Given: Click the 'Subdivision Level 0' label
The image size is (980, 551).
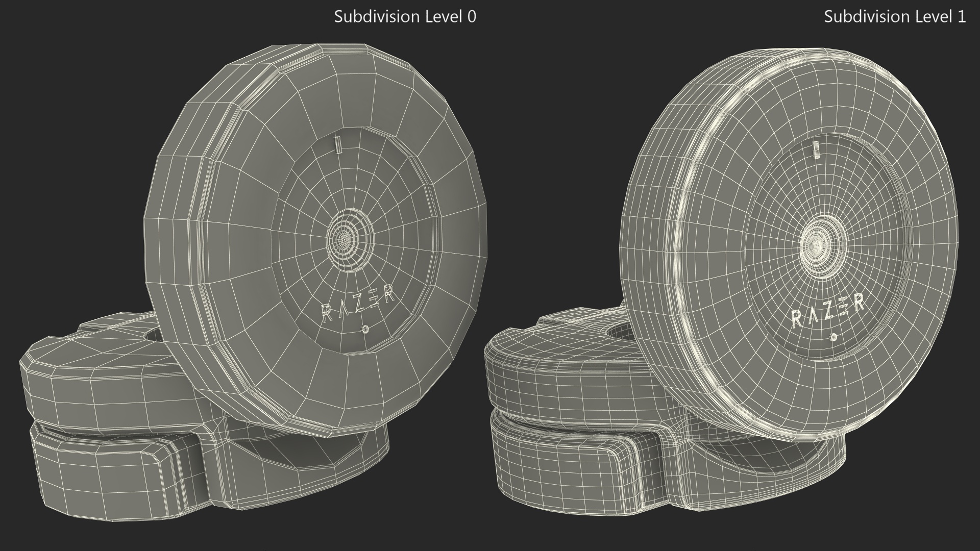Looking at the screenshot, I should click(x=405, y=16).
